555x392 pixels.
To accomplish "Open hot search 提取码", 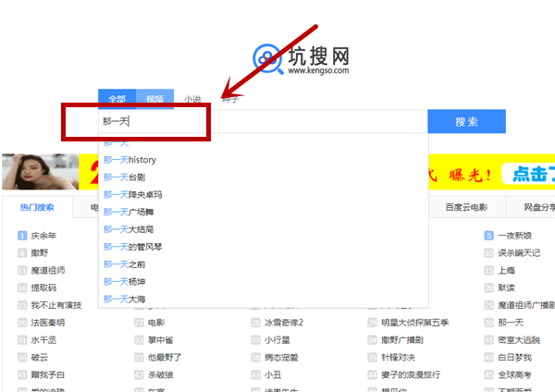I will pos(43,288).
